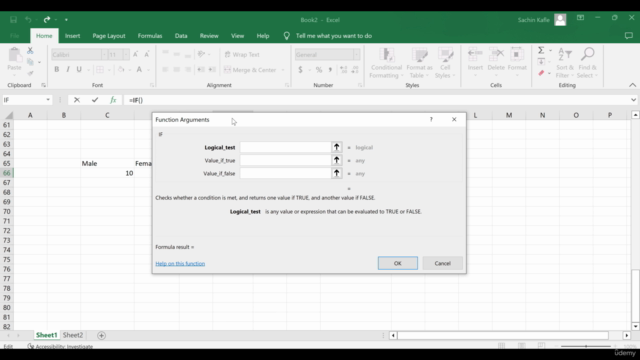640x360 pixels.
Task: Click the formula bar Cancel X icon
Action: [77, 100]
